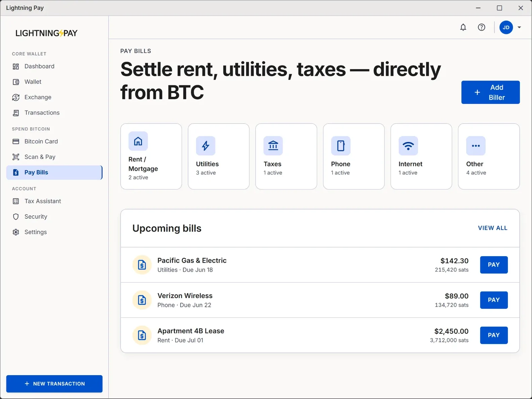Click the "3 active" text under Utilities
Image resolution: width=532 pixels, height=399 pixels.
tap(206, 173)
